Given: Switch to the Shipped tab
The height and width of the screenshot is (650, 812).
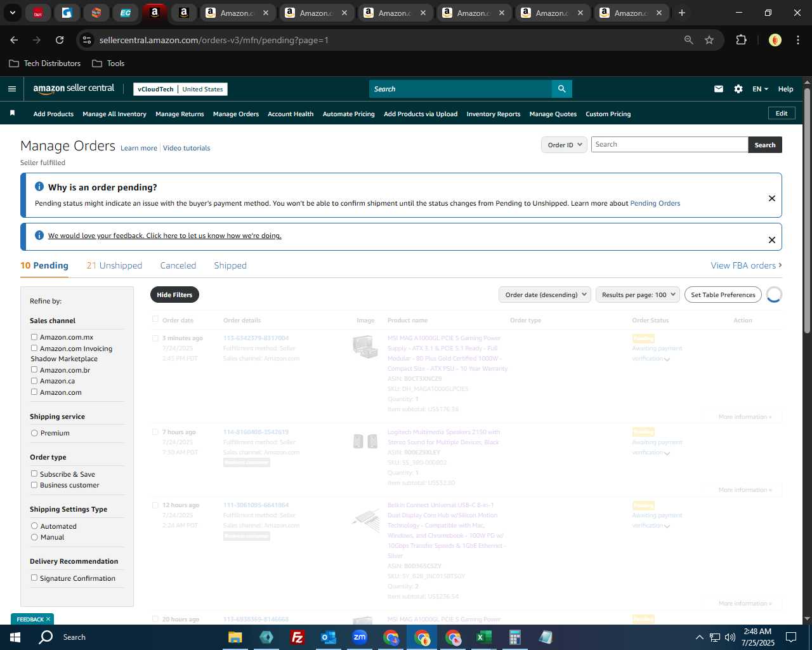Looking at the screenshot, I should coord(230,265).
